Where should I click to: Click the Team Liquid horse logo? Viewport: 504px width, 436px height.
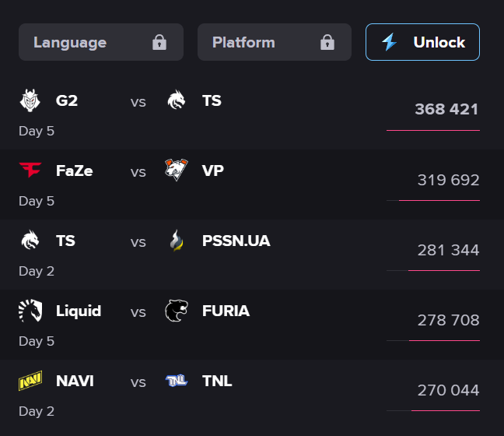30,311
